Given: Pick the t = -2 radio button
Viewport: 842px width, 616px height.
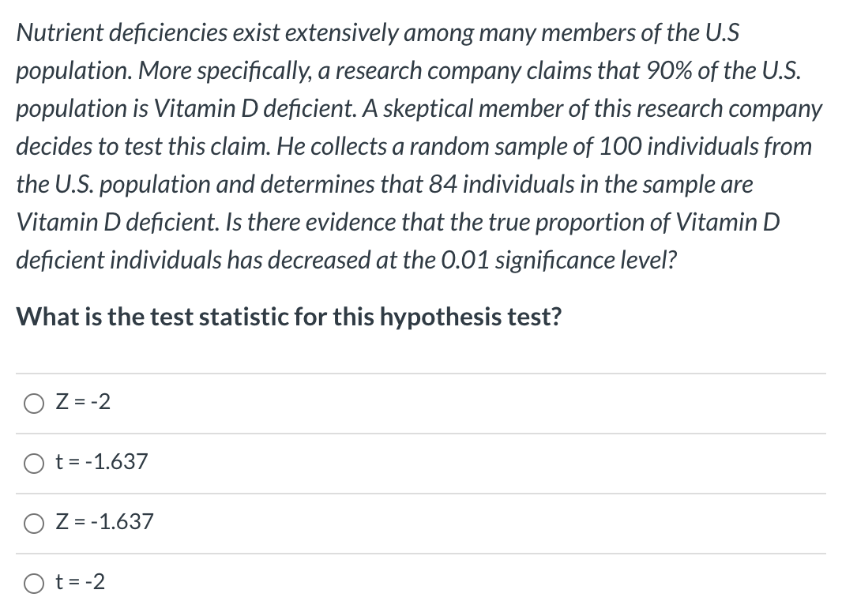Looking at the screenshot, I should (x=34, y=584).
